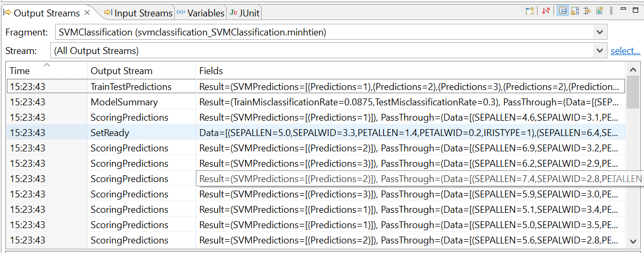Close the Output Streams tab

tap(87, 12)
